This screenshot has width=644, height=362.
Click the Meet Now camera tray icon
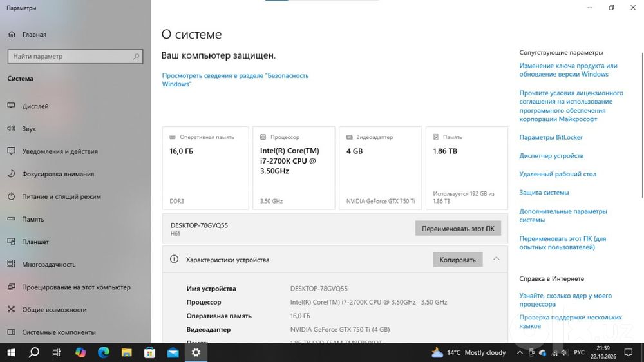pyautogui.click(x=531, y=352)
